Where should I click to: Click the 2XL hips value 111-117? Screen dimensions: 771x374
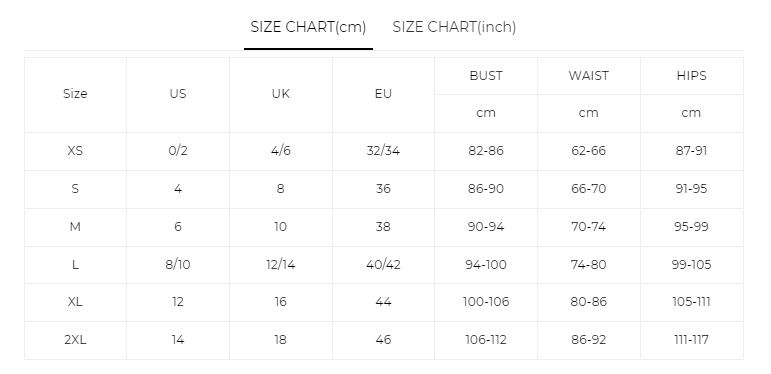[x=691, y=340]
